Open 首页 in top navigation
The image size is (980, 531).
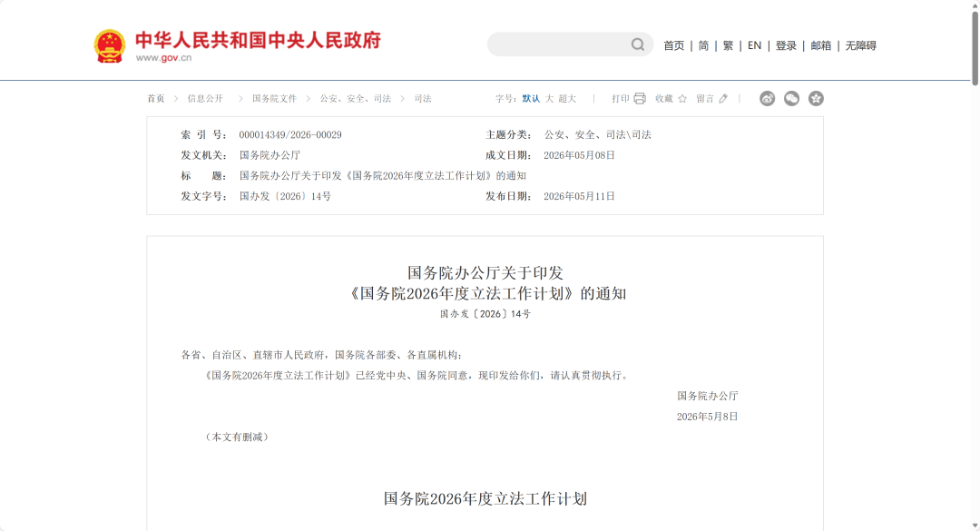point(673,45)
